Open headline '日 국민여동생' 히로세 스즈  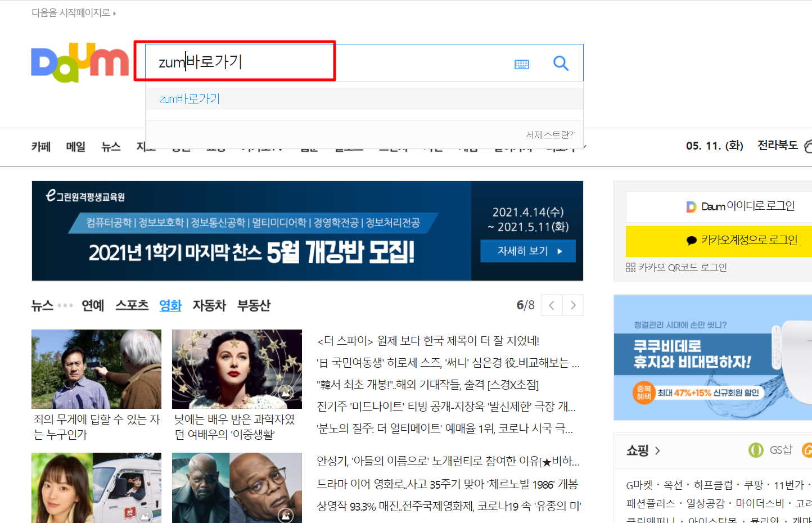pyautogui.click(x=448, y=363)
